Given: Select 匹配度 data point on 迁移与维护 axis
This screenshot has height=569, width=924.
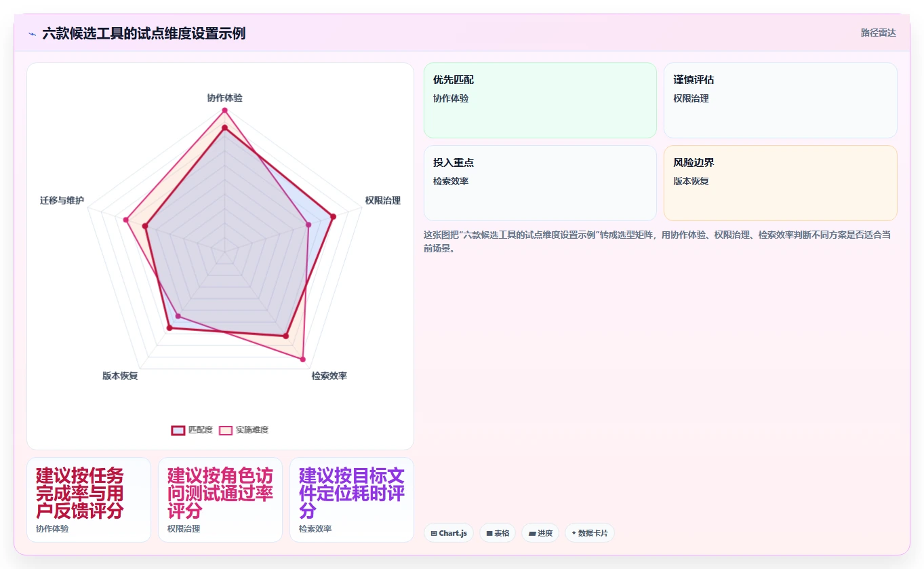Looking at the screenshot, I should (x=145, y=226).
